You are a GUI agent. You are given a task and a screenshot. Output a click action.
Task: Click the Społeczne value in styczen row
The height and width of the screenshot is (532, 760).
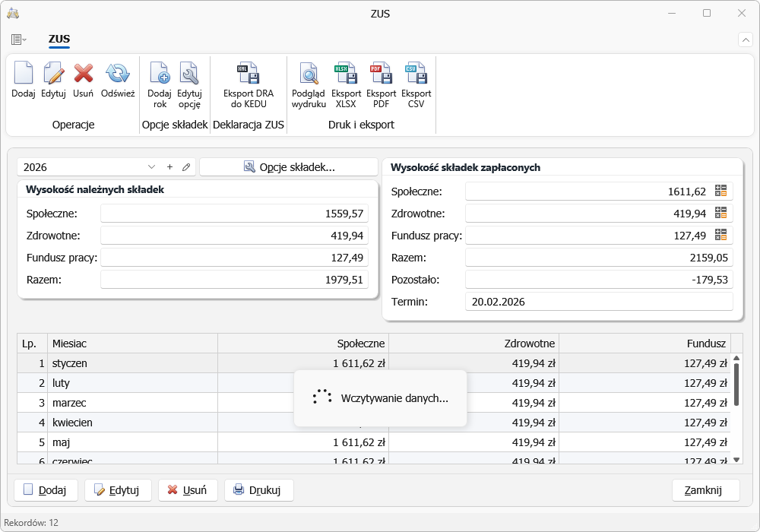click(x=359, y=363)
